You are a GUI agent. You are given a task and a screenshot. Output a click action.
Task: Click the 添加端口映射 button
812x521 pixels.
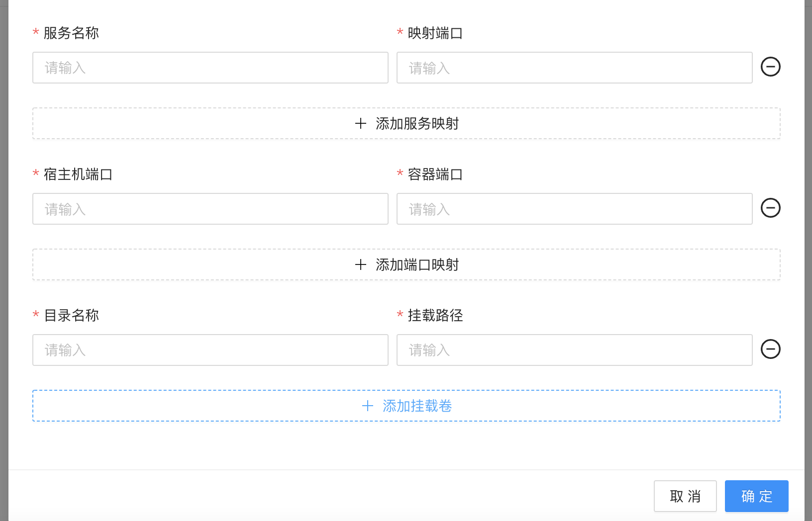tap(406, 264)
